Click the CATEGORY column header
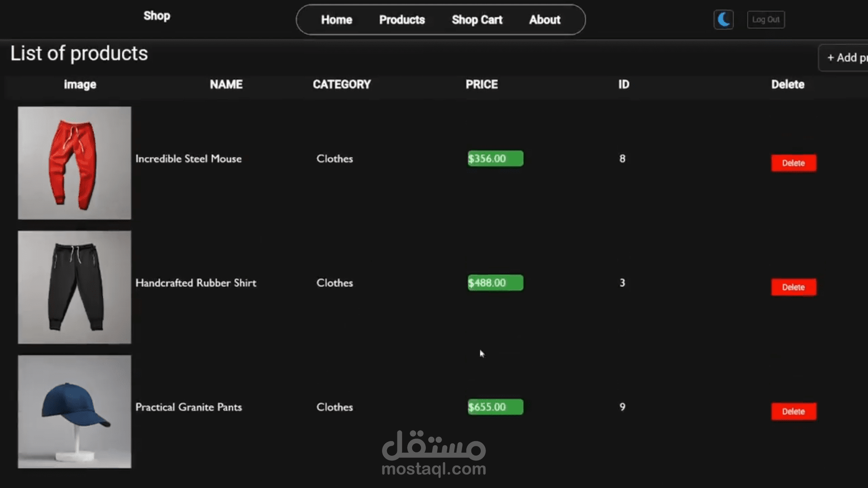The height and width of the screenshot is (488, 868). point(341,84)
